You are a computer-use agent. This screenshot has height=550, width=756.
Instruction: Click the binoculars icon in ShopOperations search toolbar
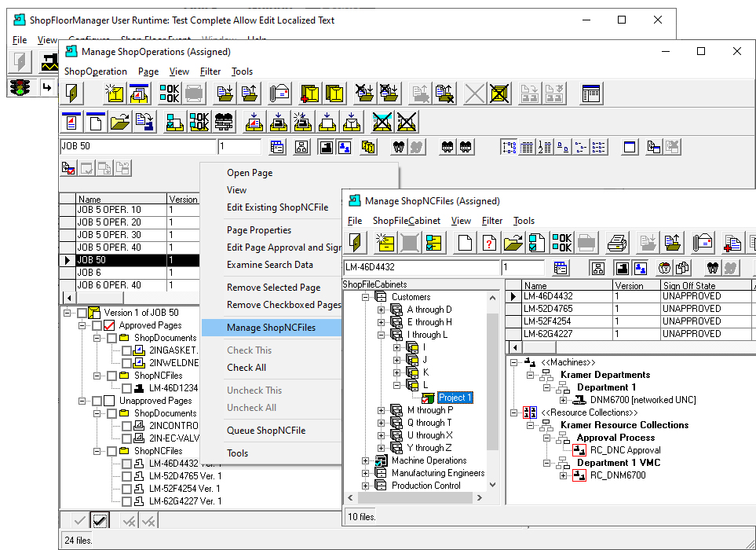[399, 147]
